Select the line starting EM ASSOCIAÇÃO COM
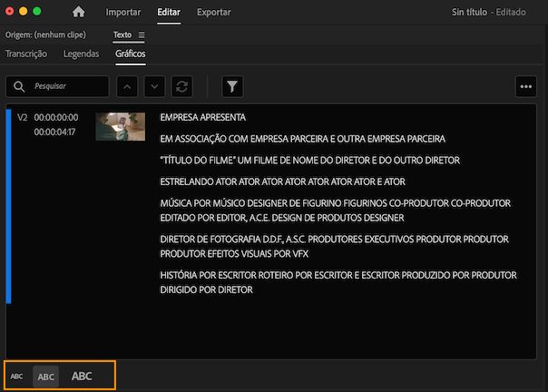Screen dimensions: 548x392 coord(303,139)
